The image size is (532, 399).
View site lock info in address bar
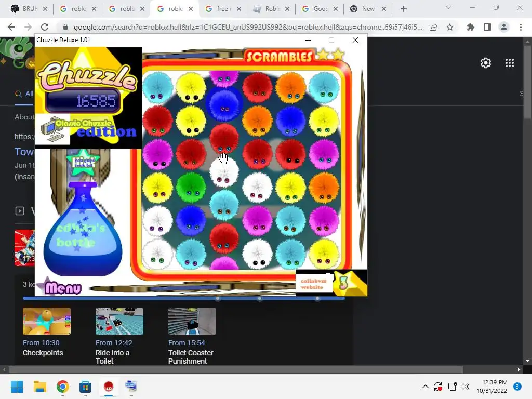[65, 27]
